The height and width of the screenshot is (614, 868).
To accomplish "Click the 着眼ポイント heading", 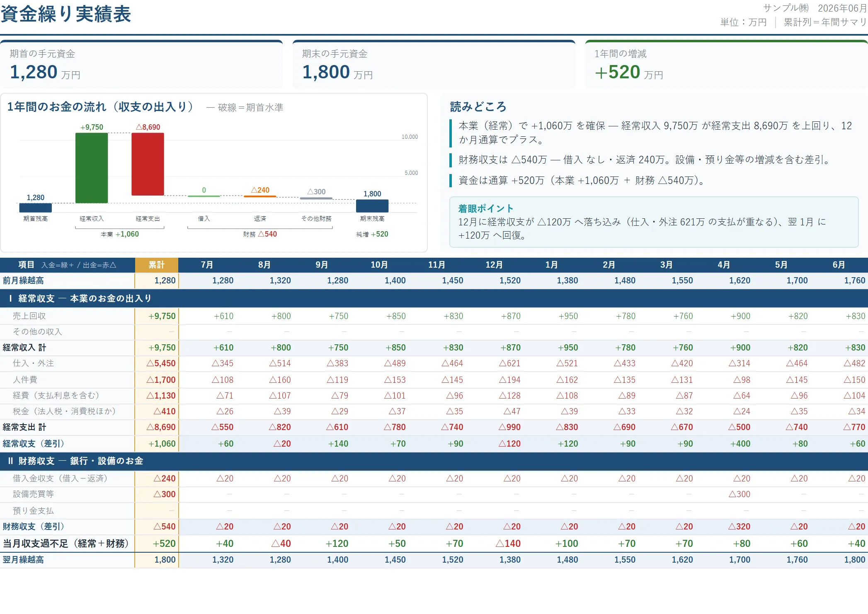I will pos(486,208).
